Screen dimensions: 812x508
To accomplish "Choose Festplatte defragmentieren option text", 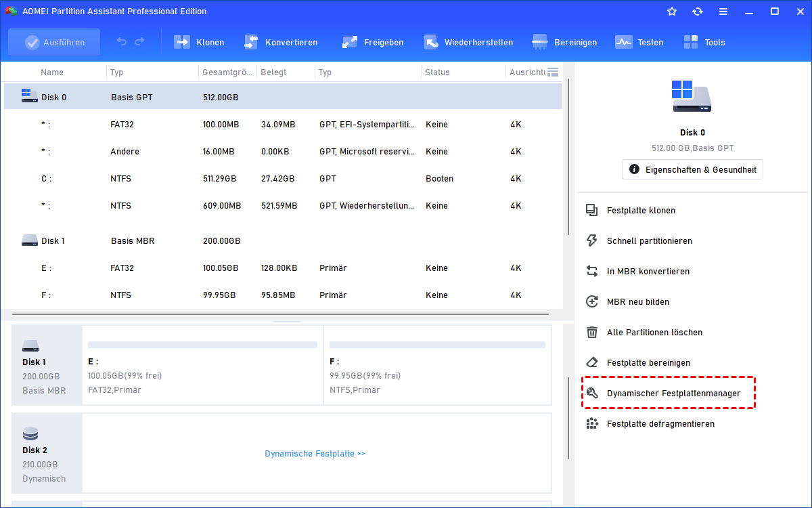I will click(660, 424).
